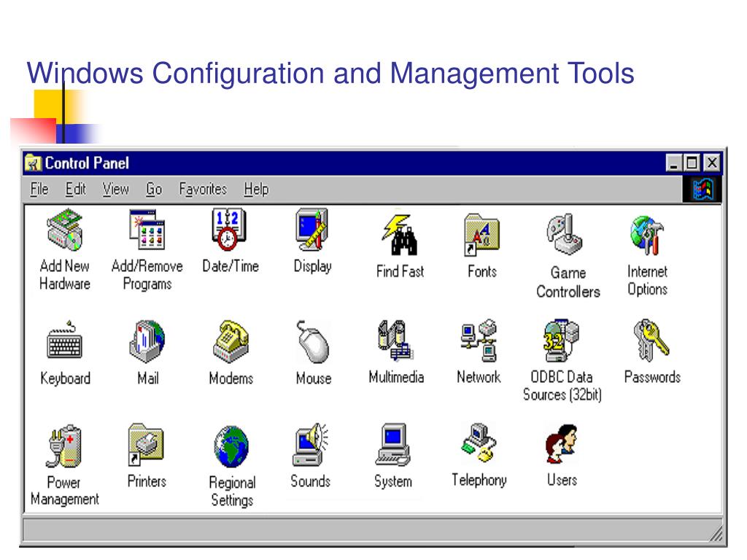Open the Favorites menu
The width and height of the screenshot is (747, 560).
click(x=203, y=189)
